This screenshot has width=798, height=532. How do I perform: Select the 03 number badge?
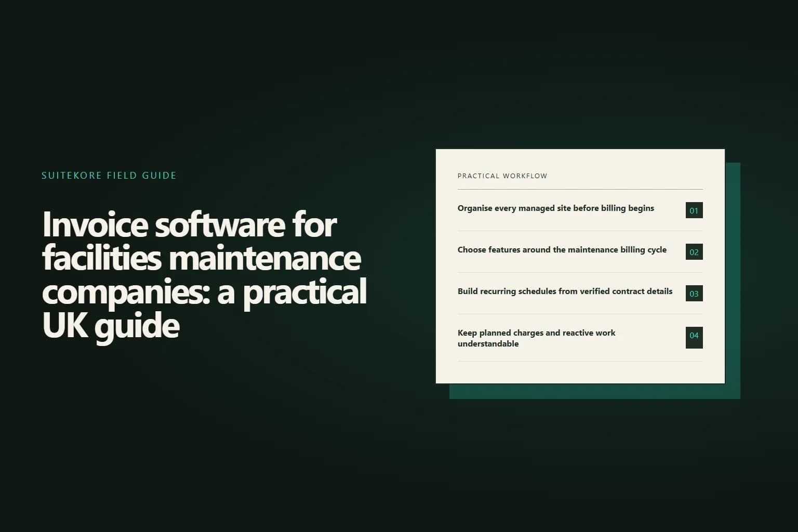[x=694, y=294]
